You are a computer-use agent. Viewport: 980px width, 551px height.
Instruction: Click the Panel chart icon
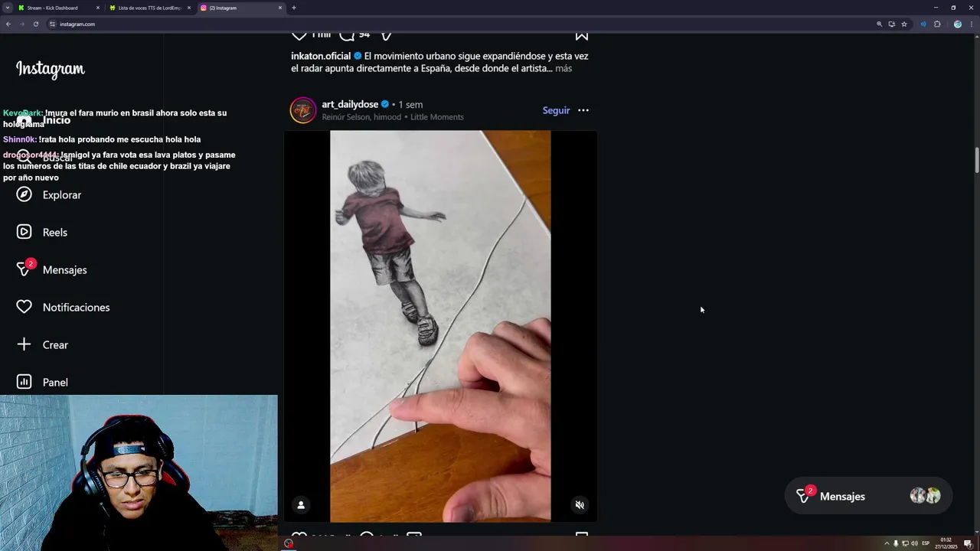coord(24,382)
